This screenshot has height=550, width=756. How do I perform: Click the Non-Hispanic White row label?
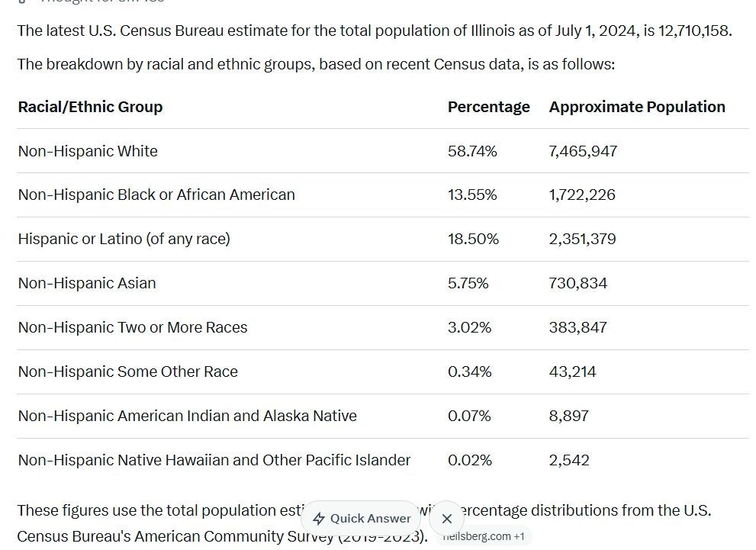pyautogui.click(x=88, y=151)
